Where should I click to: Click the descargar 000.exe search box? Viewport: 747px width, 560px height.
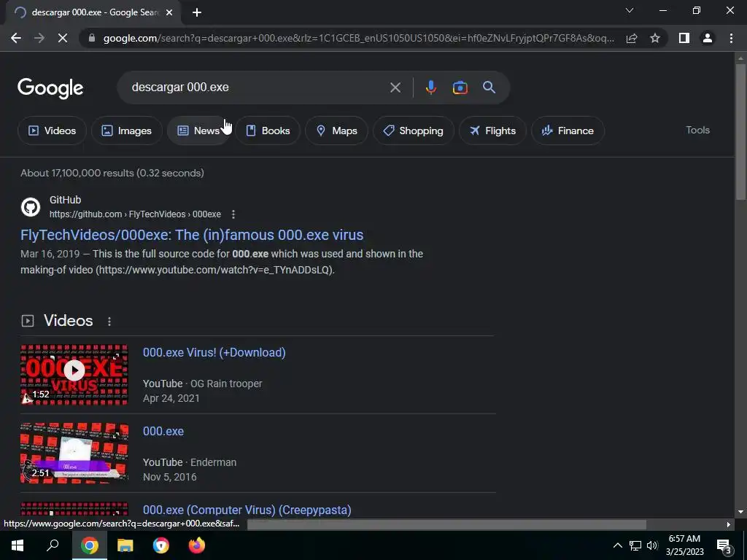point(258,87)
